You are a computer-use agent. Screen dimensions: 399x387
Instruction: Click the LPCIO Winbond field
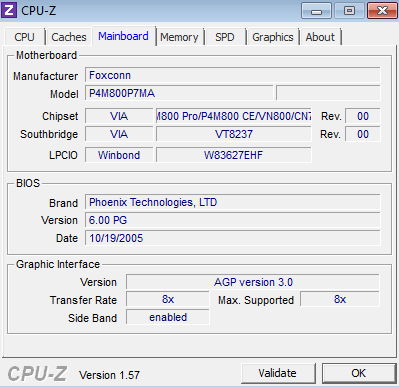coord(119,155)
